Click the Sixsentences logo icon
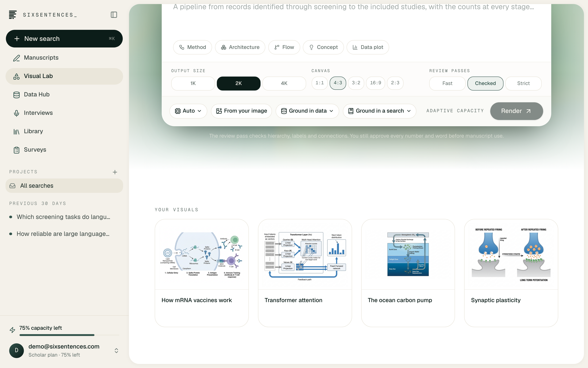 point(13,15)
